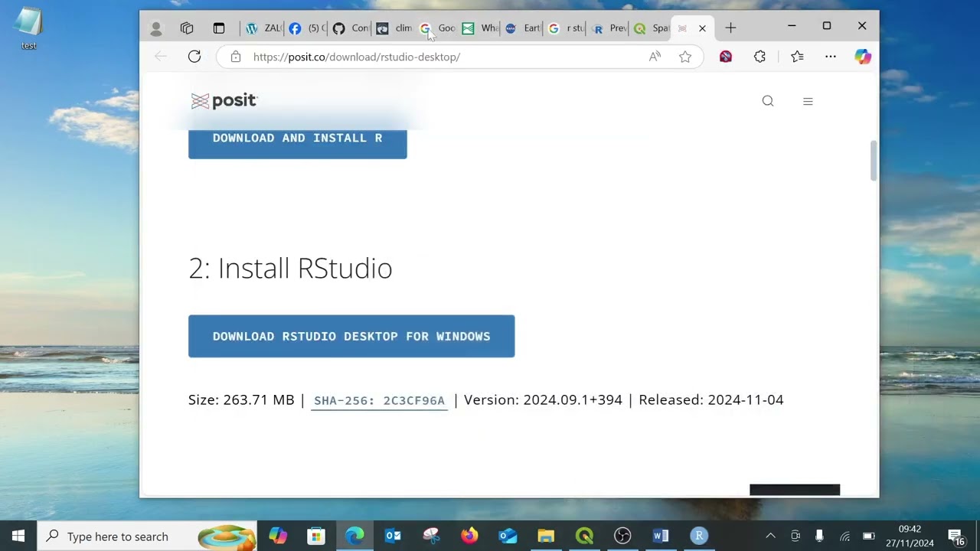Switch to the QGIS 'Spat' tab
This screenshot has width=980, height=551.
coord(651,28)
